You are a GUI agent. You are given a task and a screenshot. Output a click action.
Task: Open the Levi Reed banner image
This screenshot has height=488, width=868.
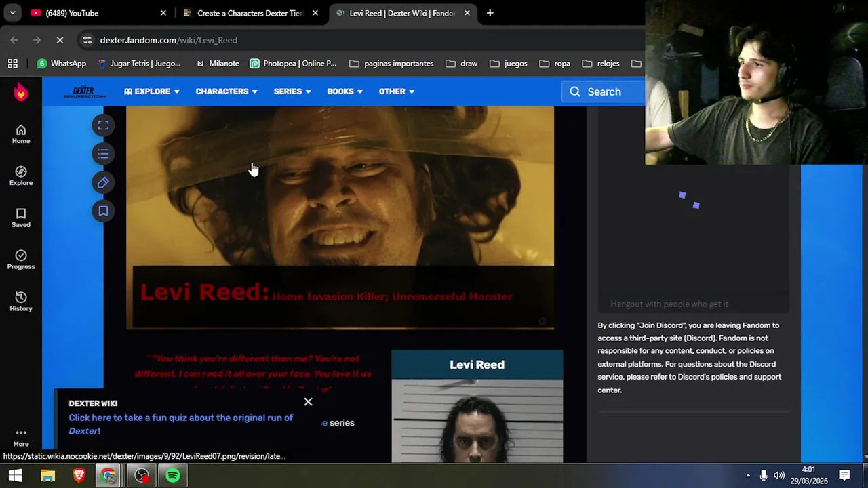340,218
